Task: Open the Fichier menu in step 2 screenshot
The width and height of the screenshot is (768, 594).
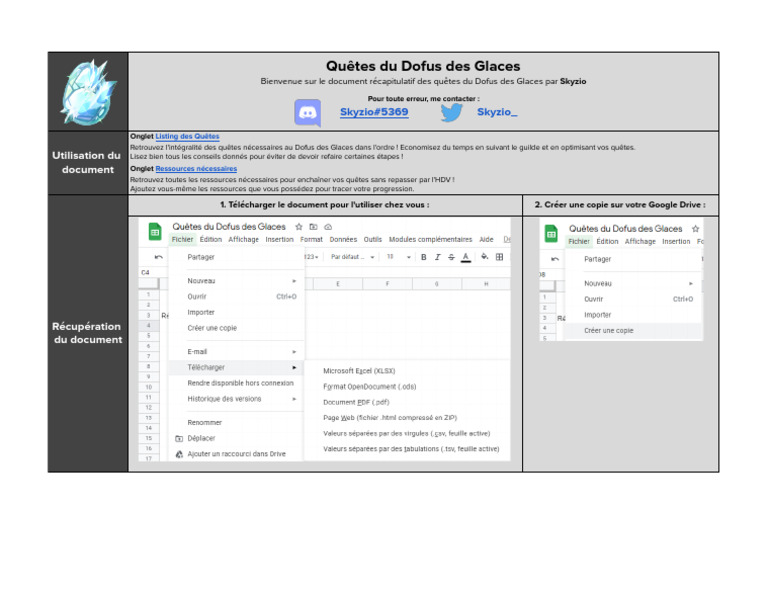Action: click(x=579, y=241)
